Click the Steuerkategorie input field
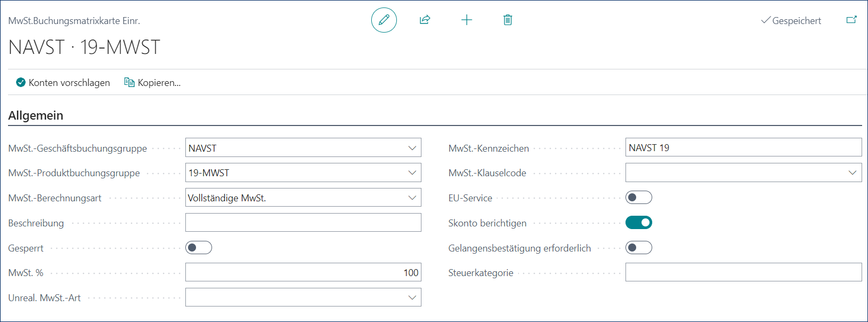 click(x=744, y=272)
